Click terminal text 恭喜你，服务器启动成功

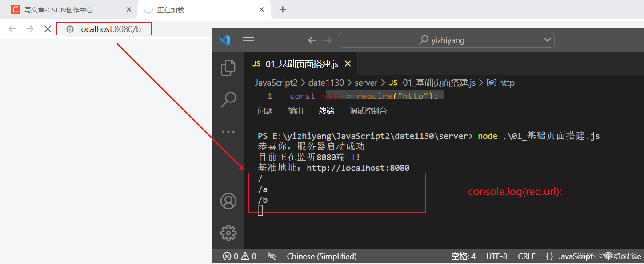311,146
